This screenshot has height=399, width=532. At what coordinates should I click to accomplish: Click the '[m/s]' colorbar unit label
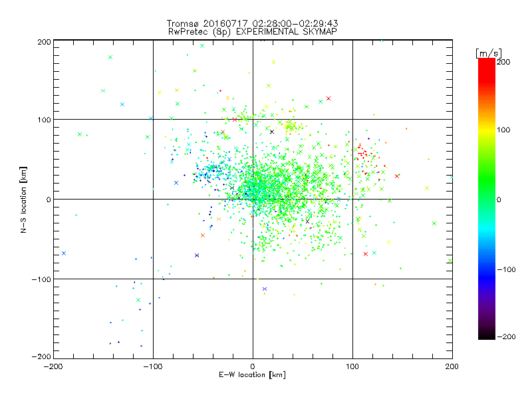488,53
